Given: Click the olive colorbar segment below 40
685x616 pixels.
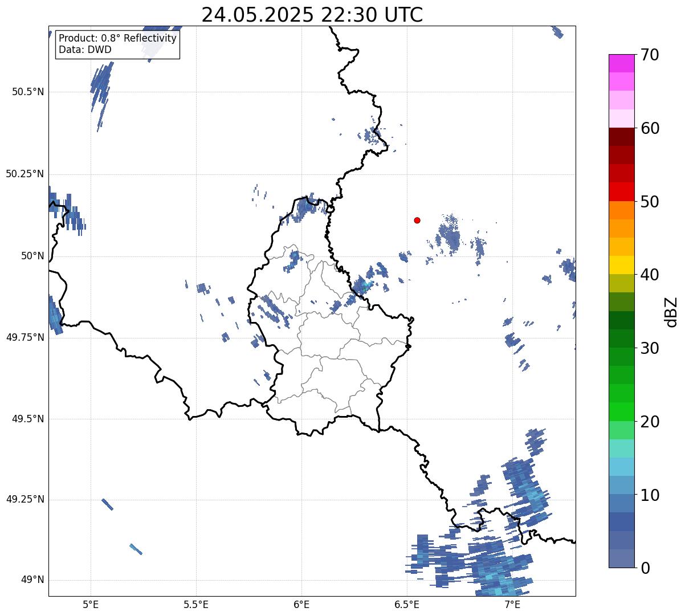Looking at the screenshot, I should tap(622, 284).
